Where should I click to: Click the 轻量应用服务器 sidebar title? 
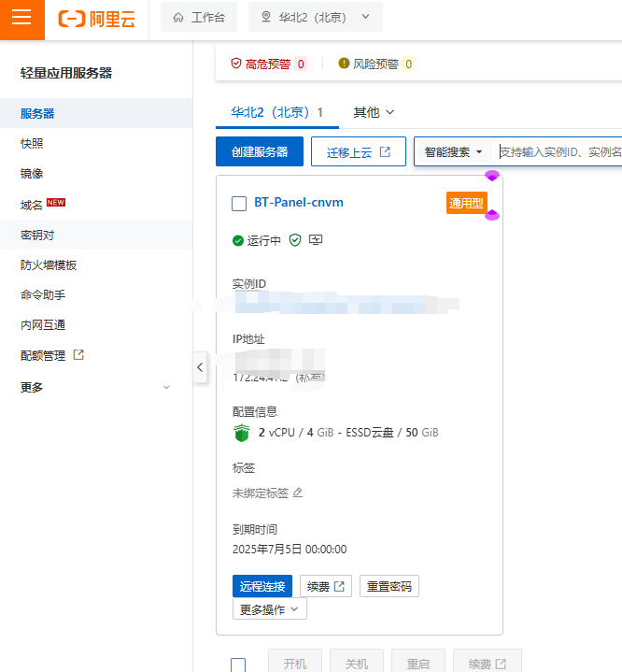pos(66,73)
